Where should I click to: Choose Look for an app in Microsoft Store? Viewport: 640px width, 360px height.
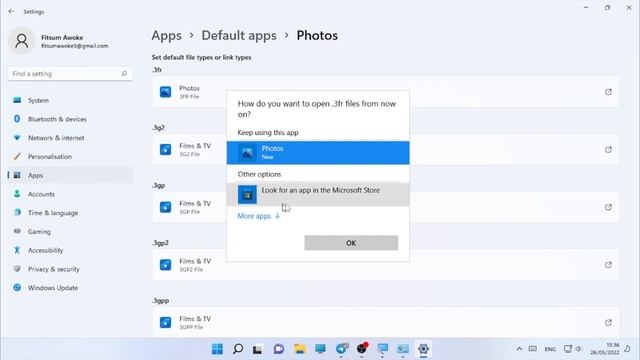[x=318, y=194]
